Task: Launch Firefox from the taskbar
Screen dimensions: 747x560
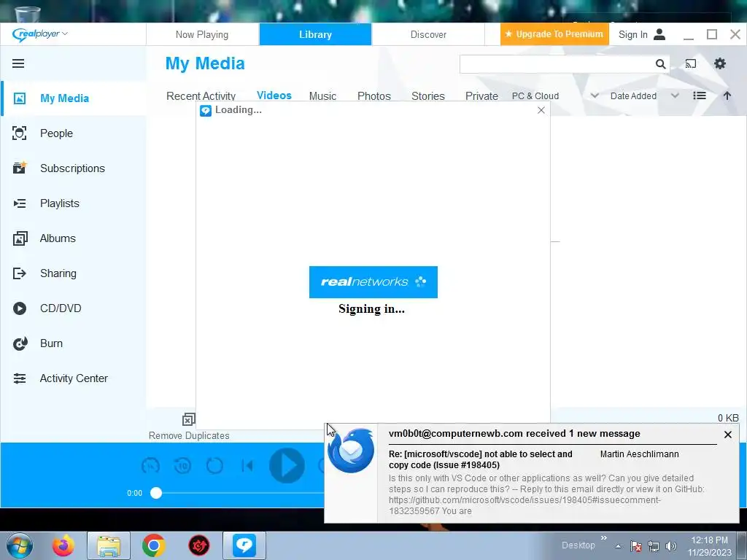Action: click(63, 545)
